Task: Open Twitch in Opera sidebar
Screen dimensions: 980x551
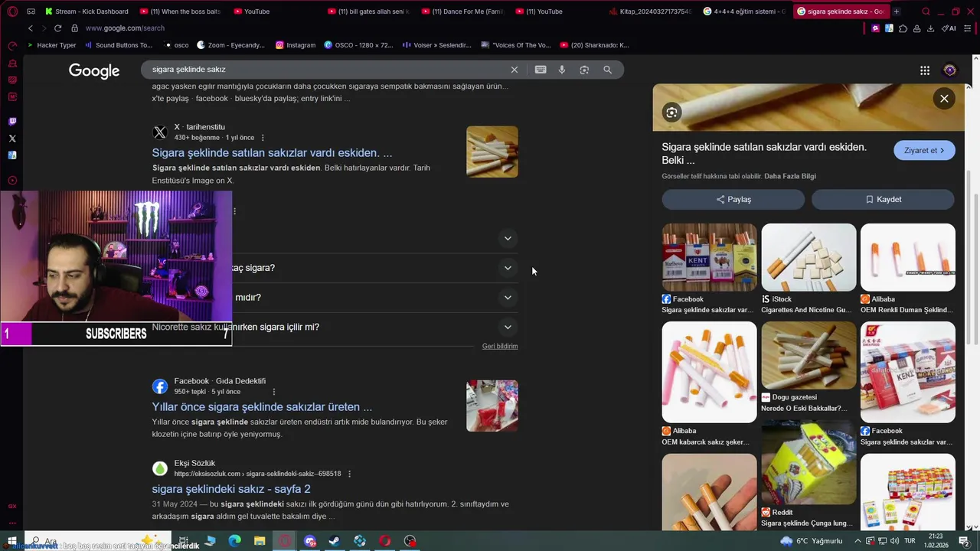Action: coord(12,122)
